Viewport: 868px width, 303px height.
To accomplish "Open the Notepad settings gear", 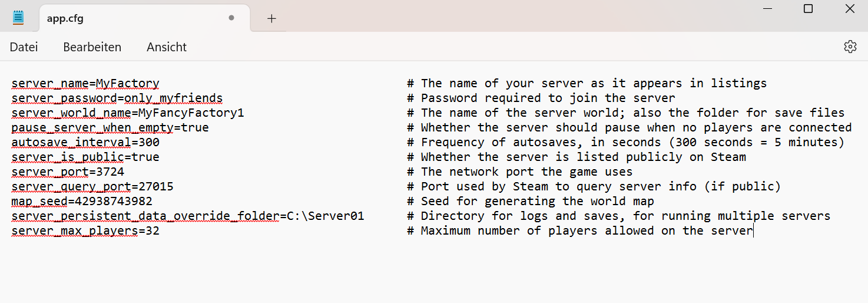I will (850, 47).
